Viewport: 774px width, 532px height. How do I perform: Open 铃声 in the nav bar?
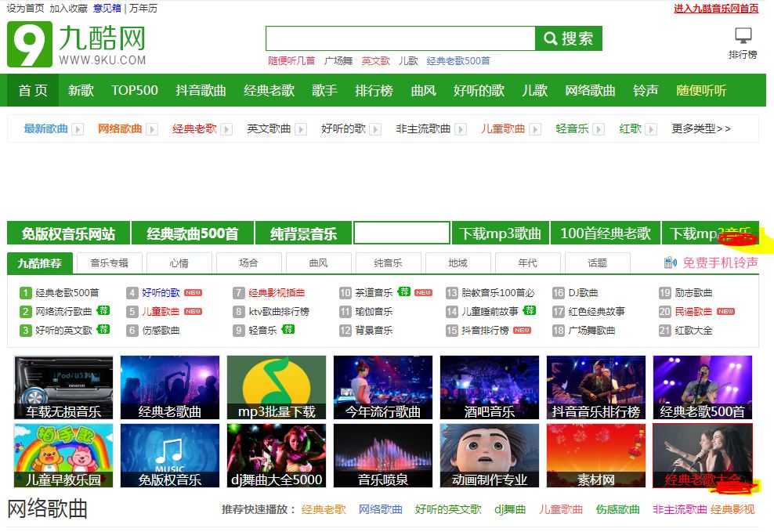click(x=646, y=90)
